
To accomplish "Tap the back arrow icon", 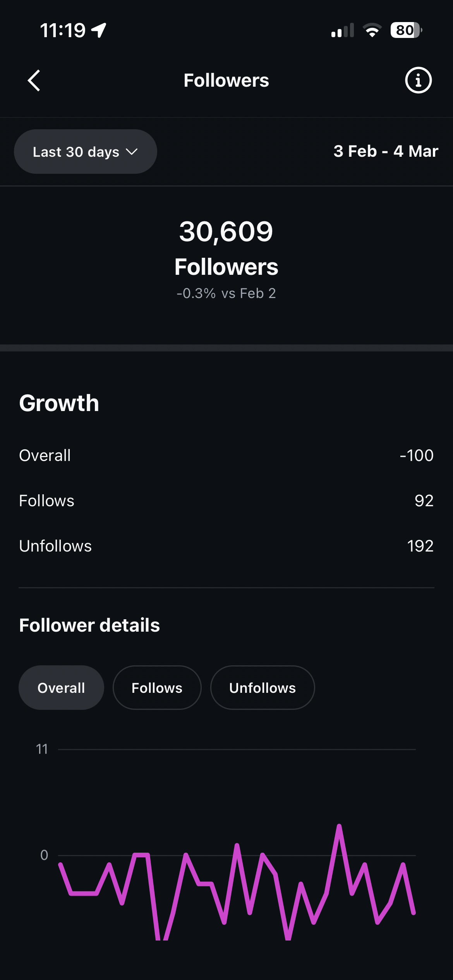I will pyautogui.click(x=34, y=81).
